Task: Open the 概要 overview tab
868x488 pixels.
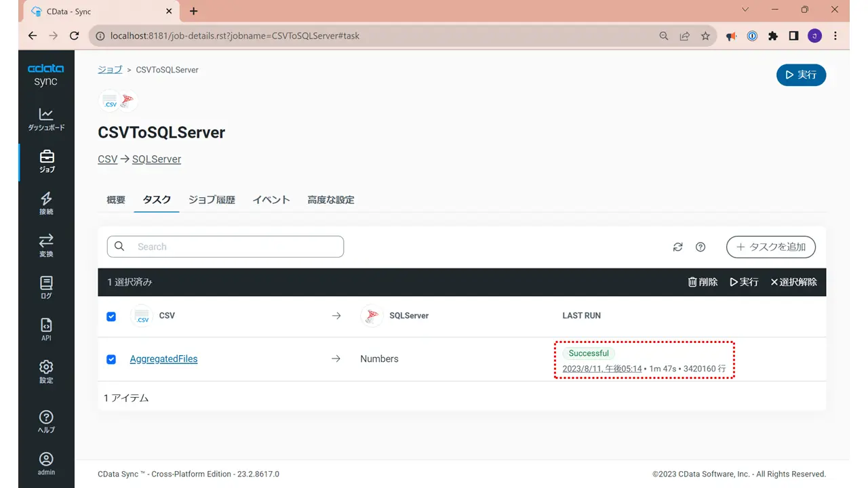Action: (116, 200)
